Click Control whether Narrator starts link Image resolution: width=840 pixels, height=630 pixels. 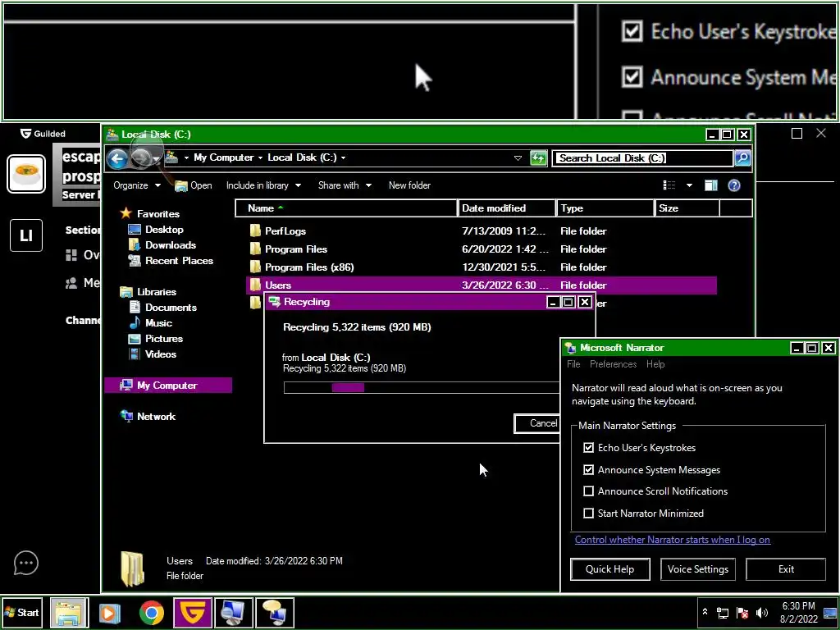coord(673,540)
